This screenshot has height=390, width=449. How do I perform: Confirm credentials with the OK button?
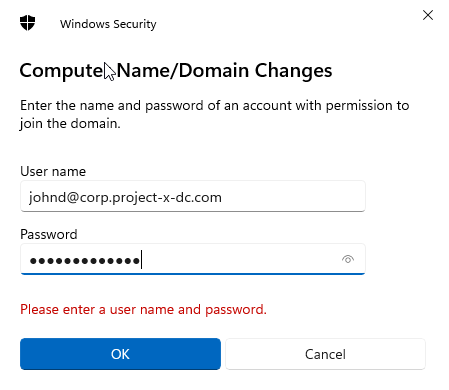tap(120, 354)
